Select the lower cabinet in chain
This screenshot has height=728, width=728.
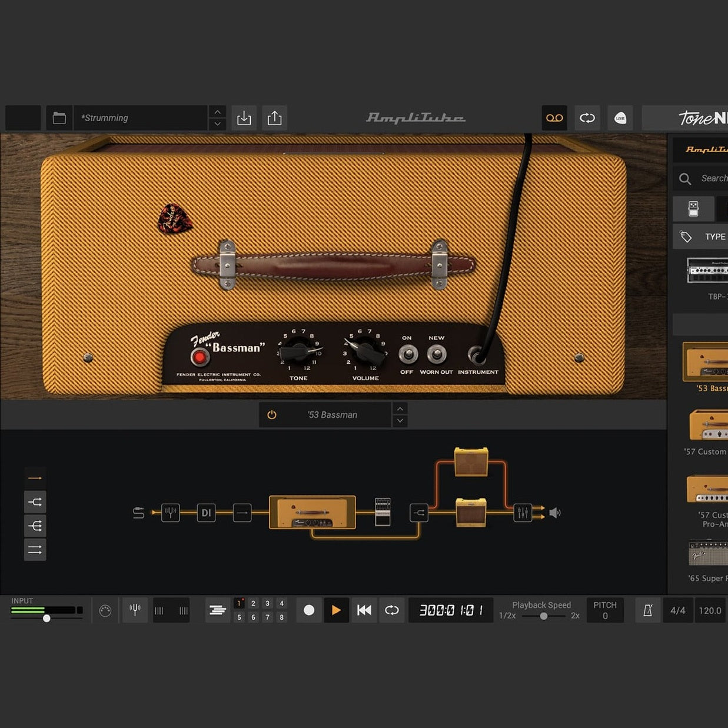pyautogui.click(x=471, y=512)
